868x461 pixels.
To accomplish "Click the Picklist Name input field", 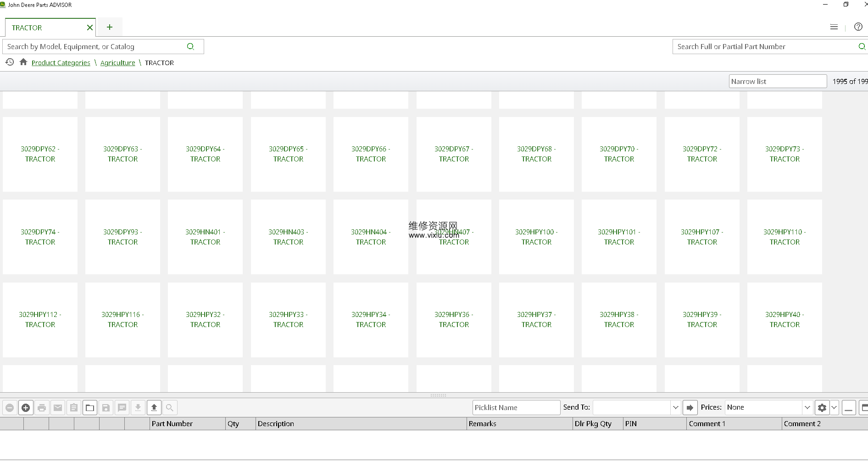I will 517,407.
